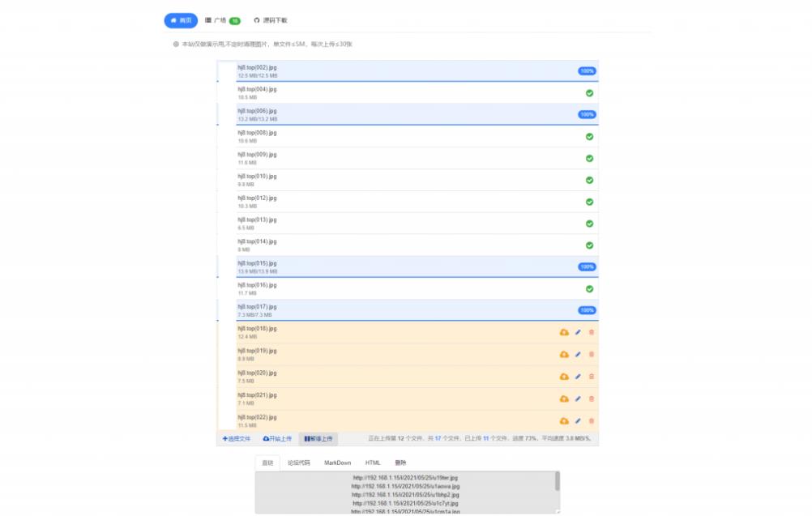Click the cloud upload icon for hjB.top(018).jpg
Viewport: 812px width, 516px height.
[x=564, y=331]
